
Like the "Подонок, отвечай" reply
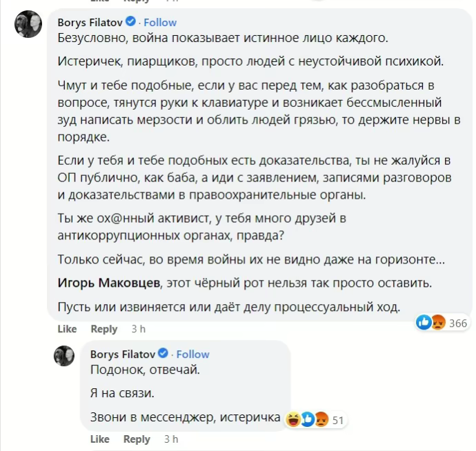pos(99,439)
